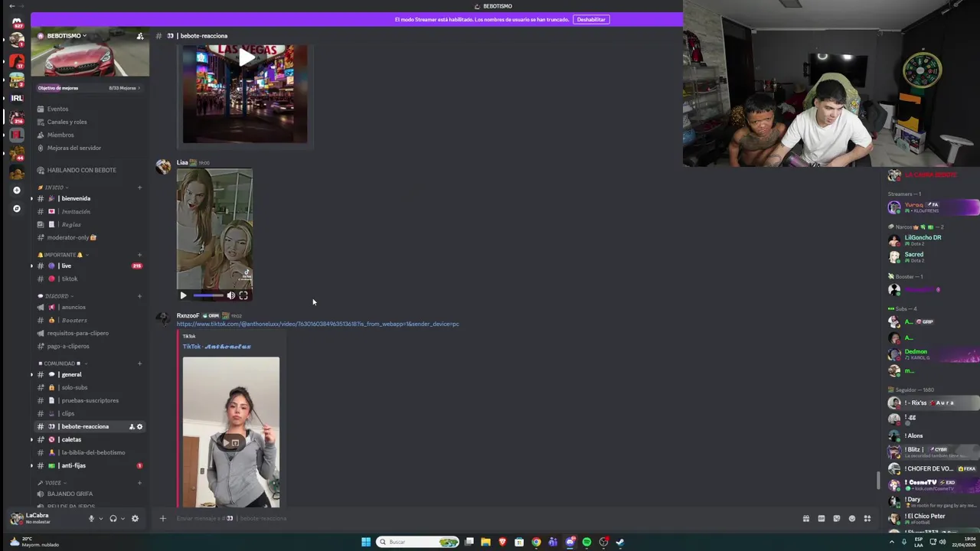The width and height of the screenshot is (980, 551).
Task: Edit bebote-reacciona channel settings gear
Action: coord(139,426)
